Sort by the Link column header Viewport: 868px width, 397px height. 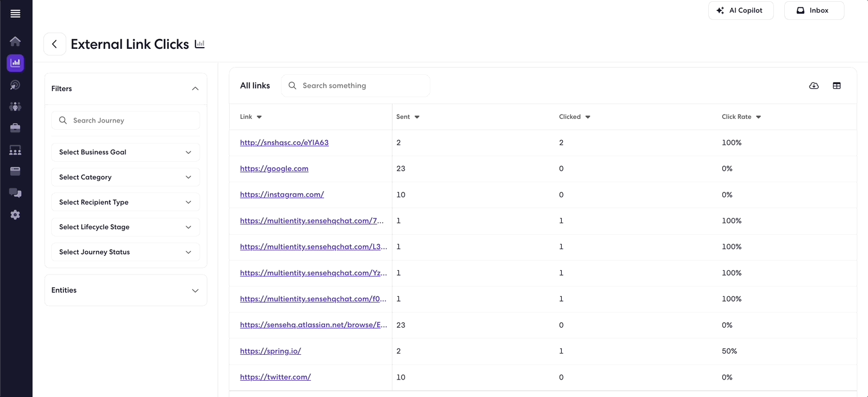pyautogui.click(x=251, y=117)
